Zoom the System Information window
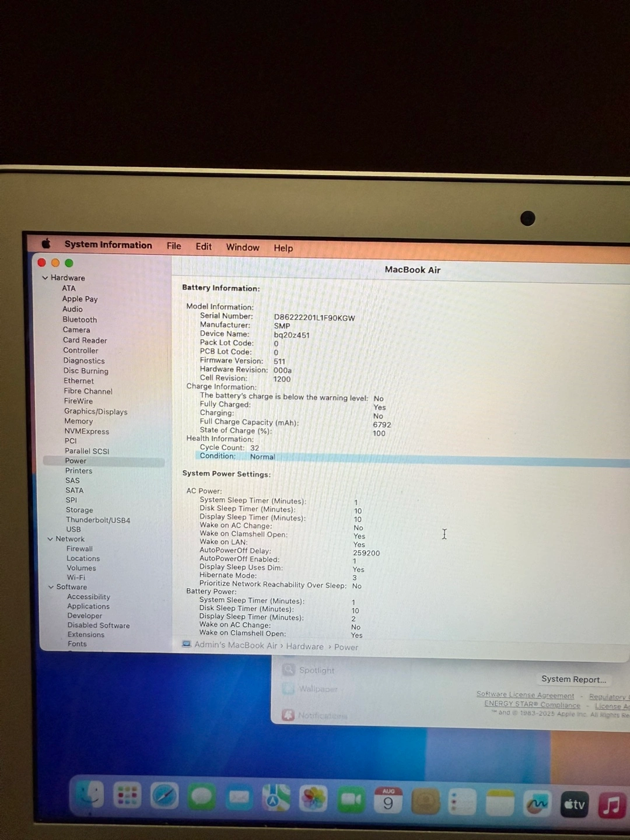 tap(69, 263)
